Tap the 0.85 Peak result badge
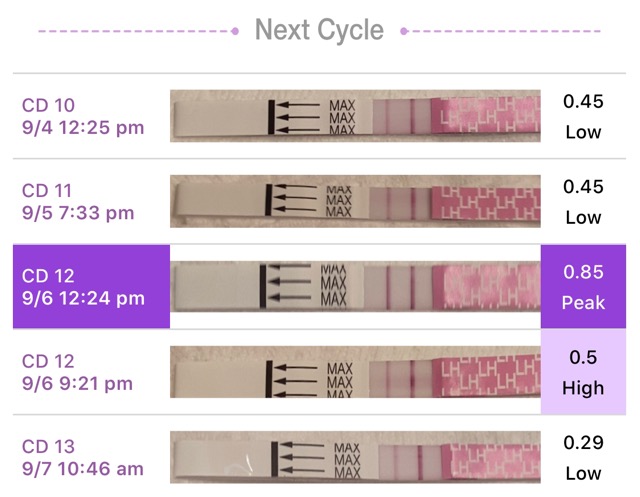This screenshot has height=497, width=640. click(x=583, y=287)
